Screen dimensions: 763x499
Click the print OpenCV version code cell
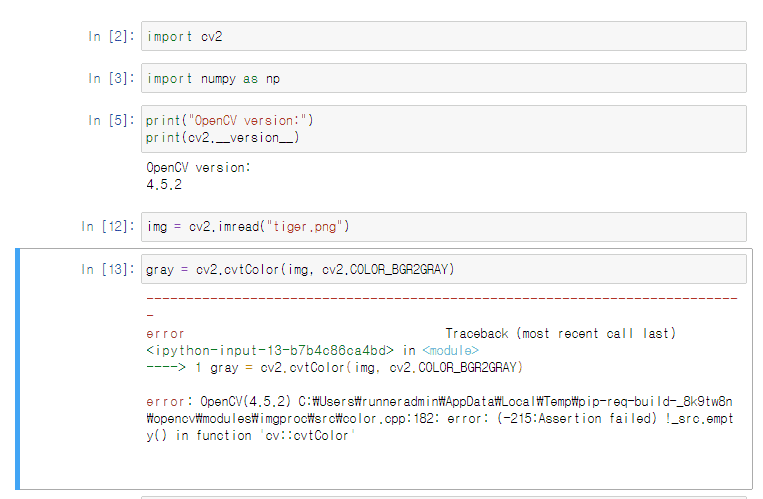click(443, 129)
